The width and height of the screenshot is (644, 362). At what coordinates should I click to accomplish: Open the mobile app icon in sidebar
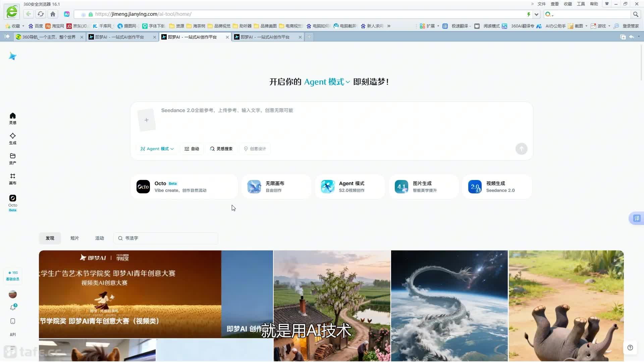click(x=13, y=321)
